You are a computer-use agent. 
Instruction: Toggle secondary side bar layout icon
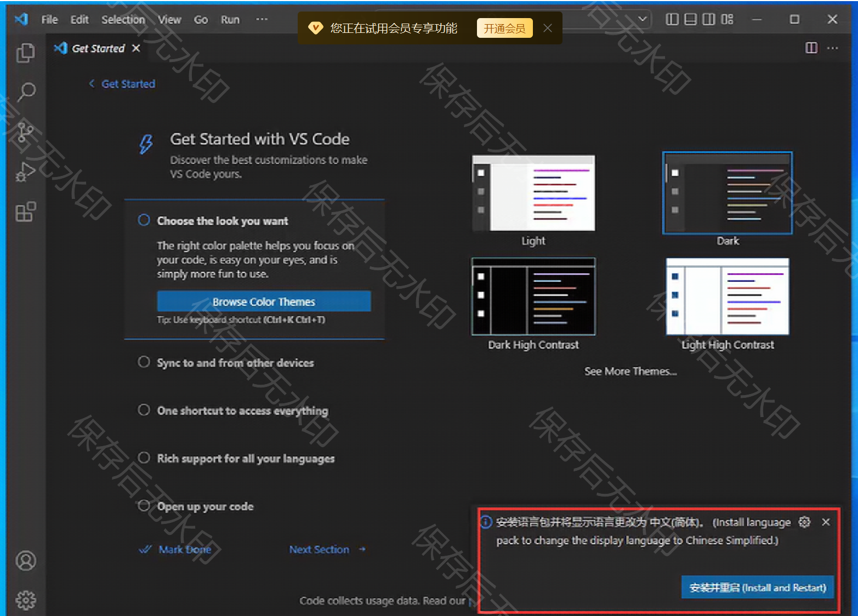point(708,19)
